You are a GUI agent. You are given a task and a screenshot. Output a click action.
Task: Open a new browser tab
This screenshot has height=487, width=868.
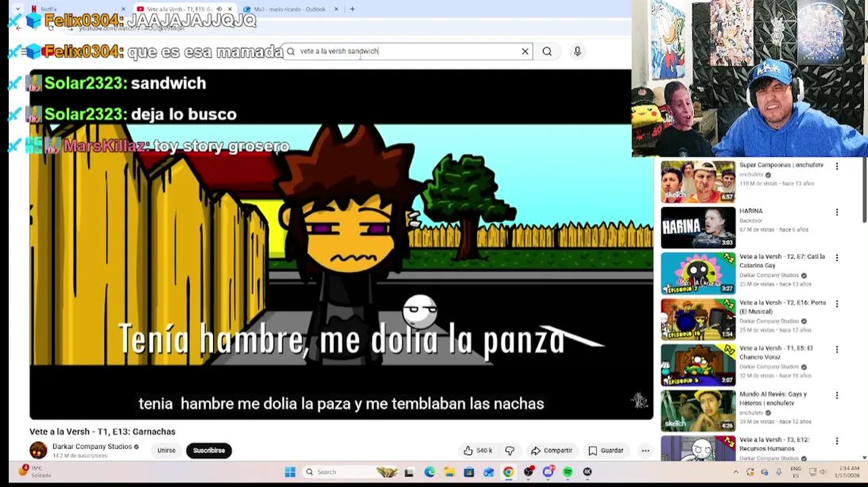click(352, 9)
